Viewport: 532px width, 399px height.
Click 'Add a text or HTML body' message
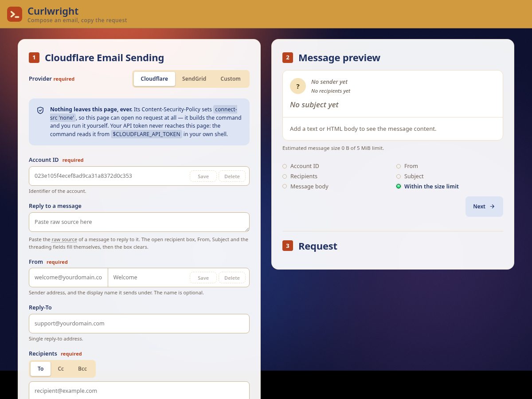(363, 129)
